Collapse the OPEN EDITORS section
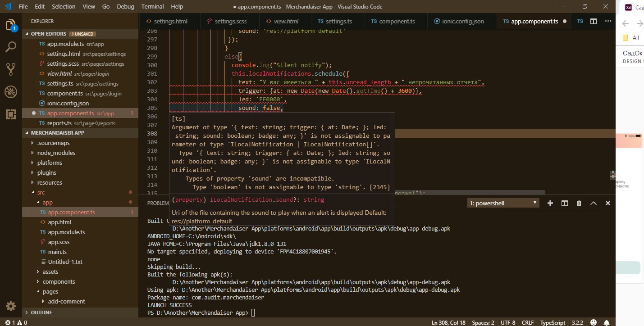The image size is (644, 326). pyautogui.click(x=80, y=34)
